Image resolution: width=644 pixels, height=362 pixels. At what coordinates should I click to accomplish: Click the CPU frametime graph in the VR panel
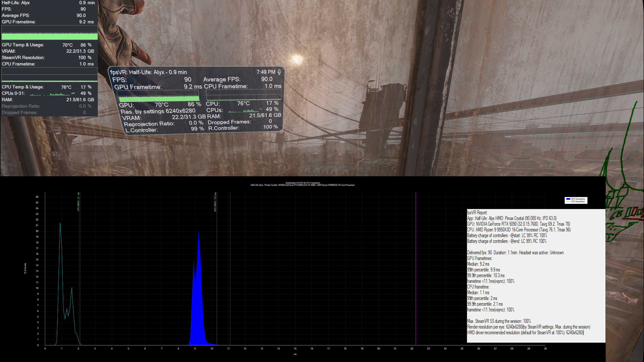tap(244, 95)
